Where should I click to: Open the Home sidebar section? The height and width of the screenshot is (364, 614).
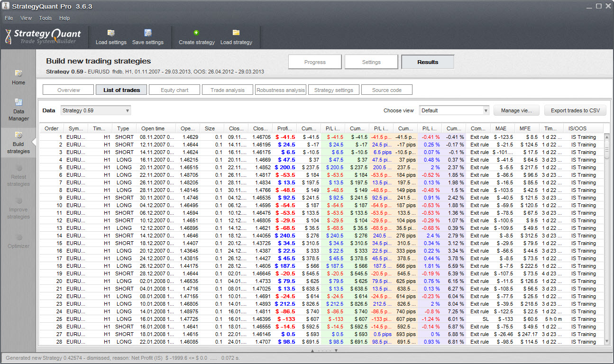(18, 77)
